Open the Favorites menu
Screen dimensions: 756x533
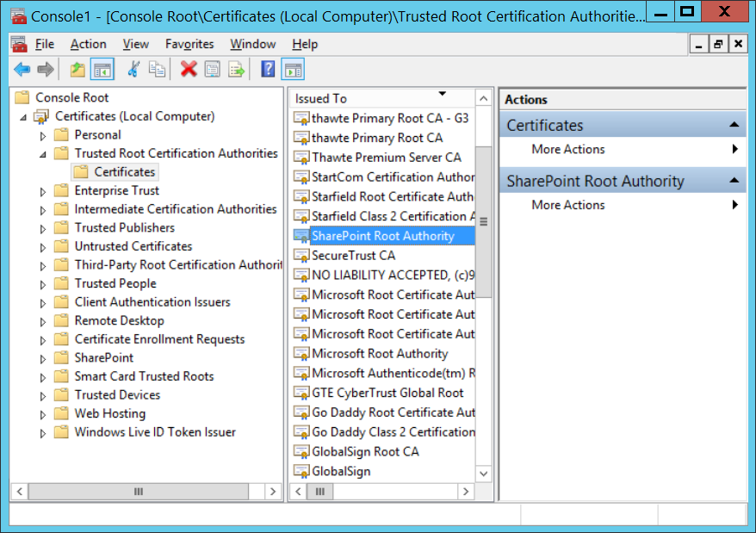tap(189, 45)
